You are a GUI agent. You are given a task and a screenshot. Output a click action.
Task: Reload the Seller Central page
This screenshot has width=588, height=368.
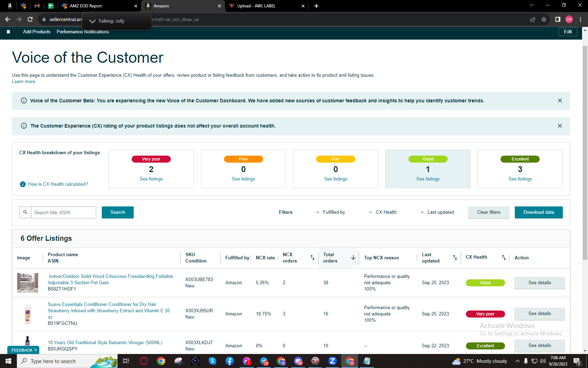(x=30, y=19)
